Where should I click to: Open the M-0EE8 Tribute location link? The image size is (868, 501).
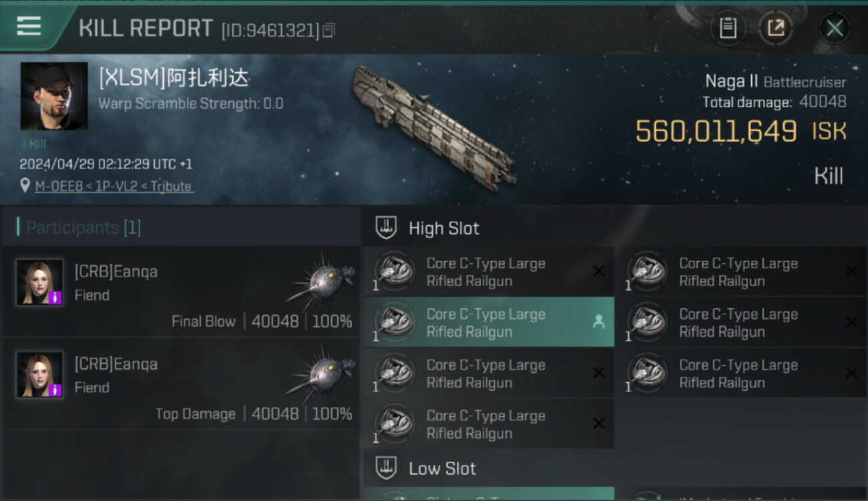pyautogui.click(x=114, y=186)
